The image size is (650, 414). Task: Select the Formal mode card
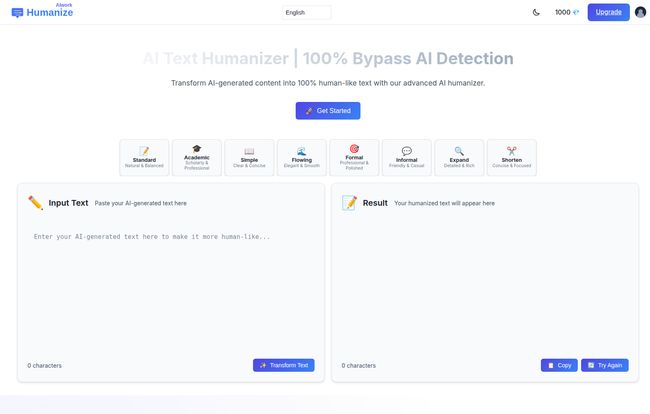click(354, 157)
